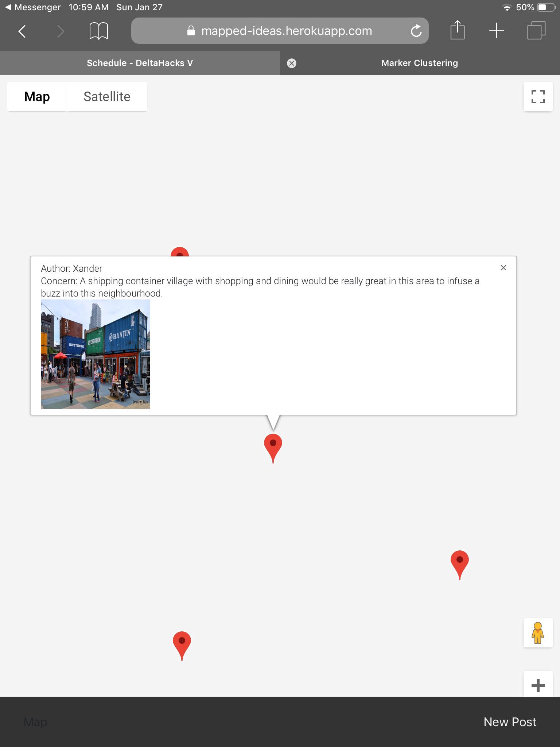Viewport: 560px width, 747px height.
Task: Close the Marker Clustering tab
Action: (292, 63)
